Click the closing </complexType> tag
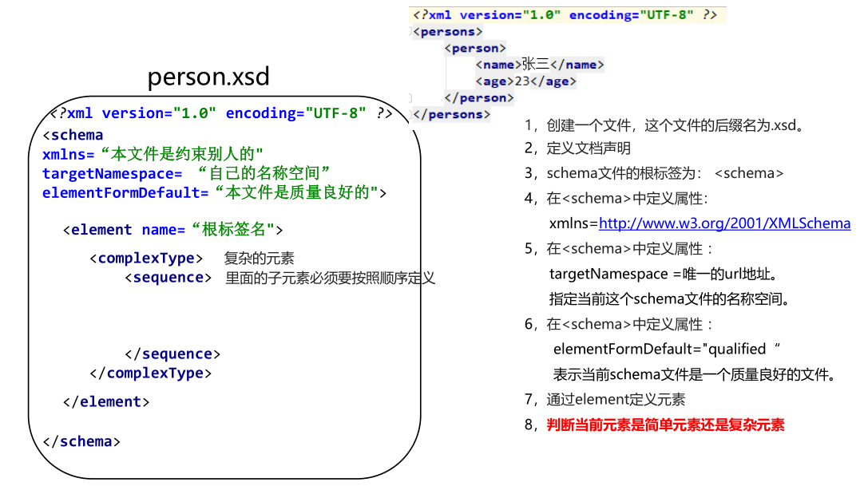 [x=151, y=373]
